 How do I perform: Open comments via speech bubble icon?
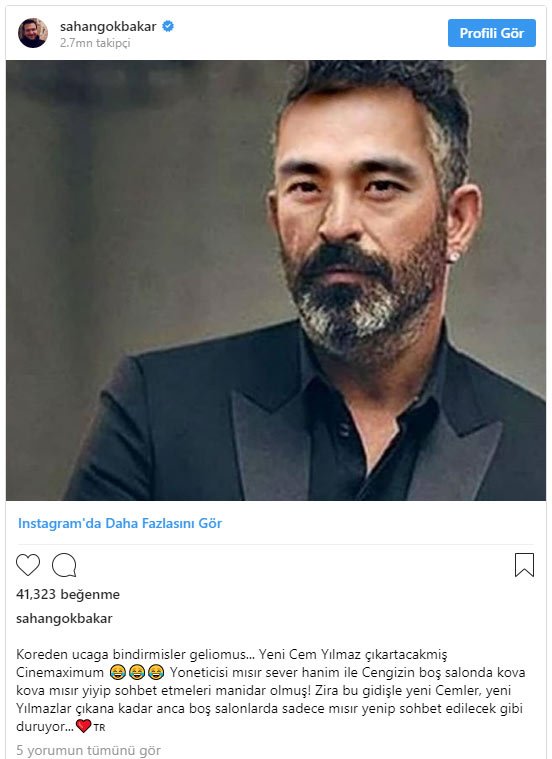point(64,565)
